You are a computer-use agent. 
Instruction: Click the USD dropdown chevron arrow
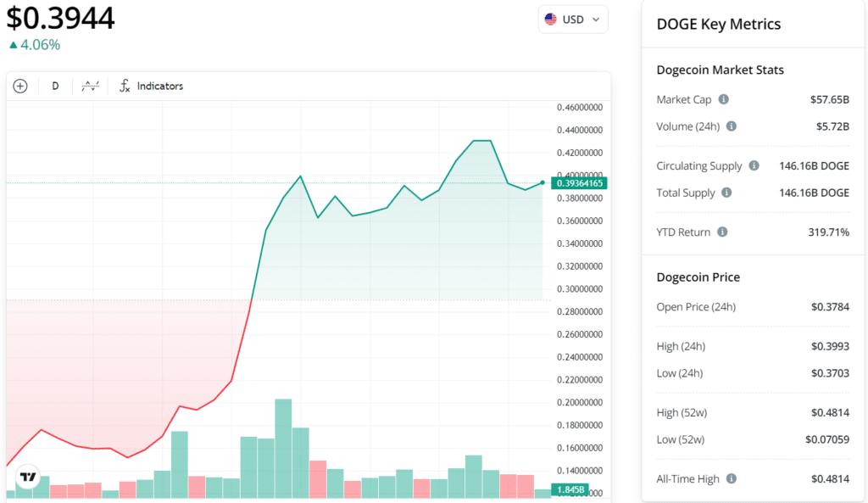[596, 20]
